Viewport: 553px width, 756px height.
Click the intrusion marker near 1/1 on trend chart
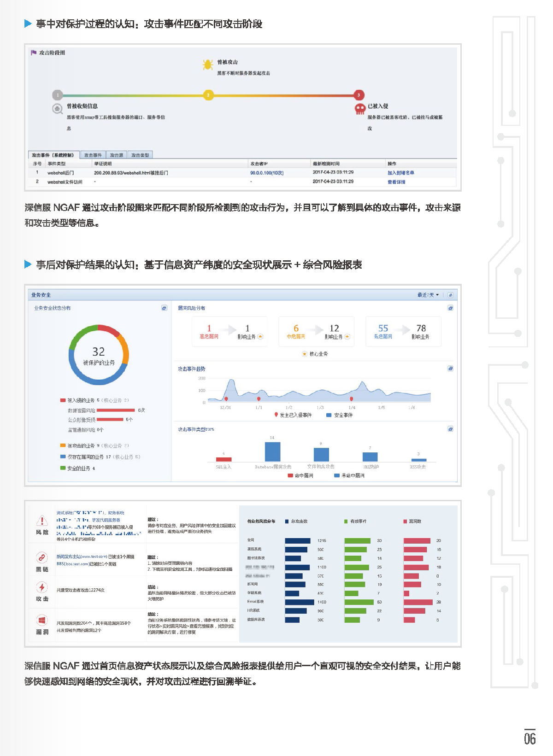click(x=259, y=399)
